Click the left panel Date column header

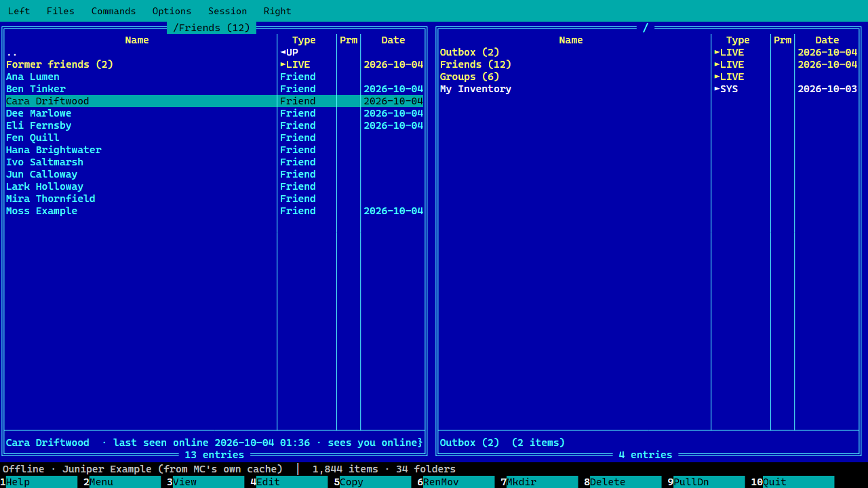[393, 40]
